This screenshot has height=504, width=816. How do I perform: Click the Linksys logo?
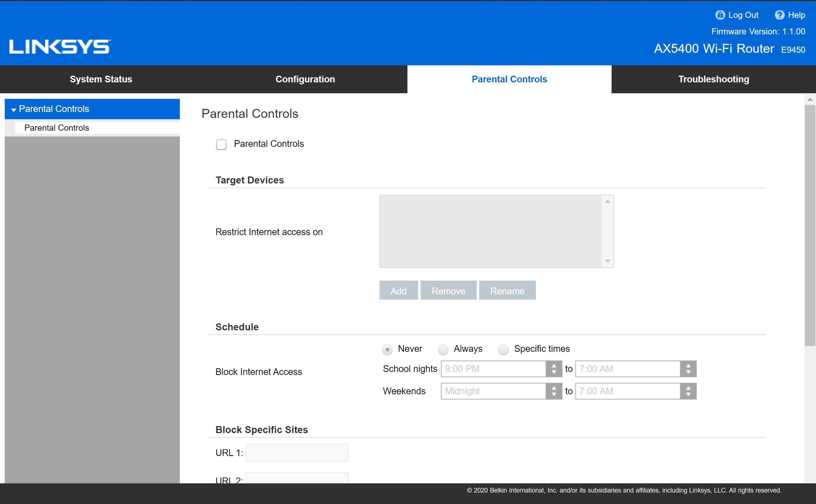60,47
